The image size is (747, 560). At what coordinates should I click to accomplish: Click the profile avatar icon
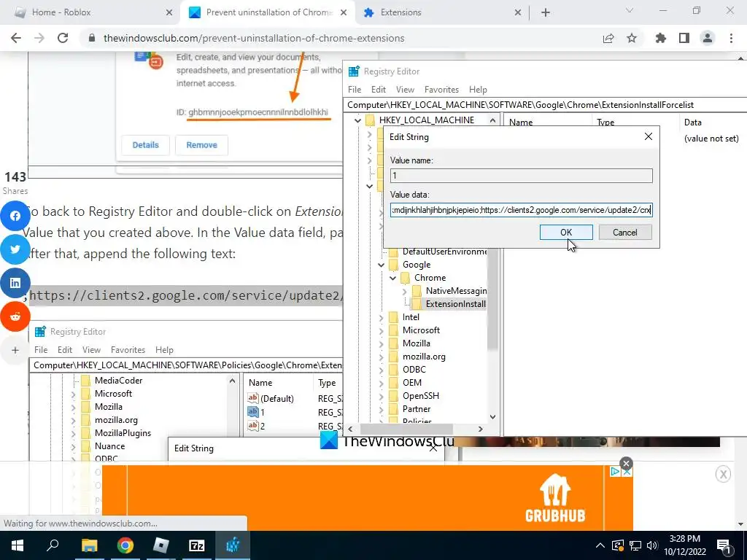click(708, 38)
